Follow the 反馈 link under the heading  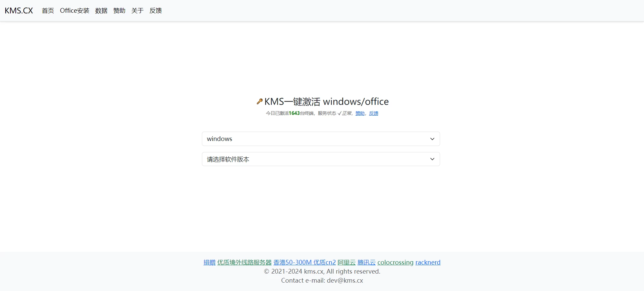[x=374, y=113]
